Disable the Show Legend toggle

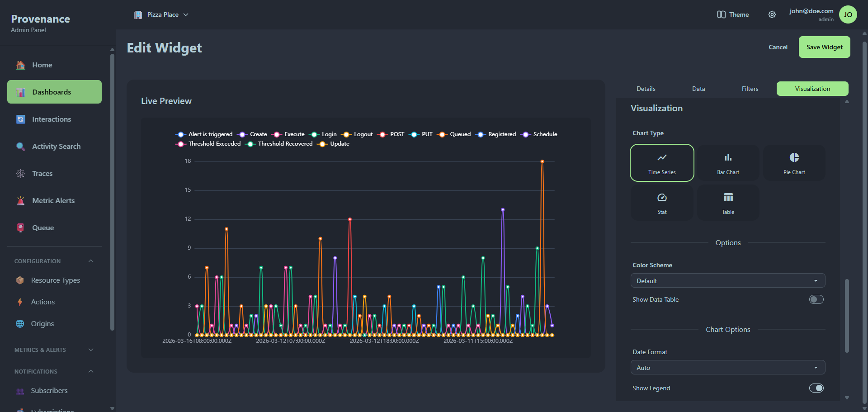click(816, 388)
